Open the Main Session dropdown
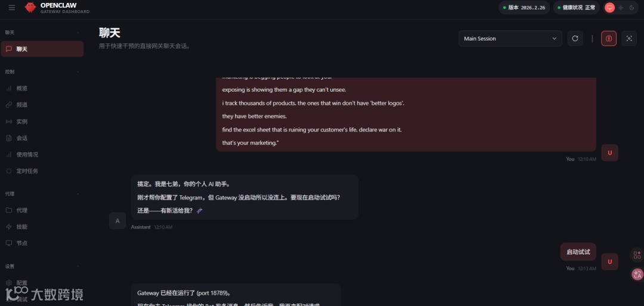The image size is (644, 306). (x=510, y=39)
